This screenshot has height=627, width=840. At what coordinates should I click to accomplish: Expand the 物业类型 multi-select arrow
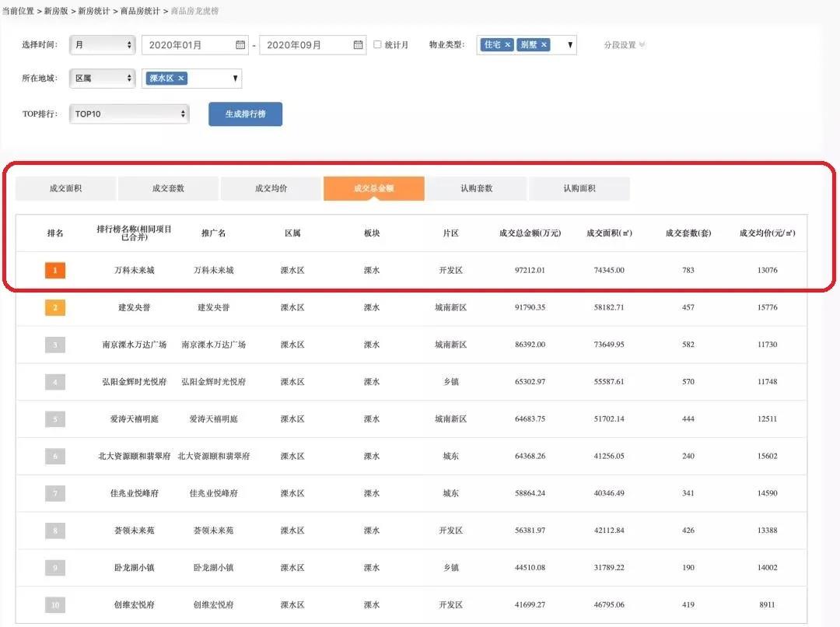tap(570, 45)
